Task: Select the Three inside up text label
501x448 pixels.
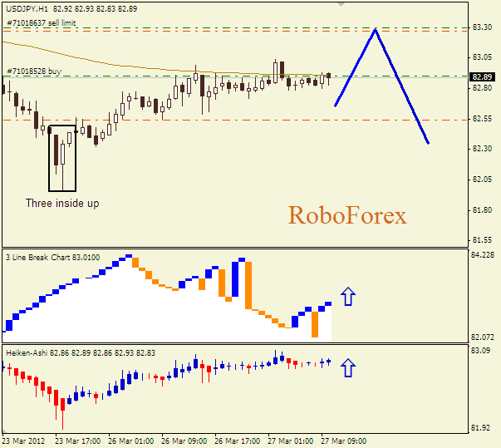Action: [62, 204]
